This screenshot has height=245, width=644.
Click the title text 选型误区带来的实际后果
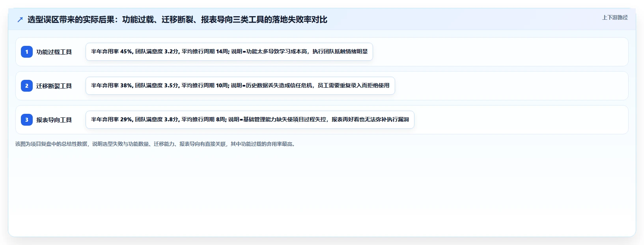[71, 20]
